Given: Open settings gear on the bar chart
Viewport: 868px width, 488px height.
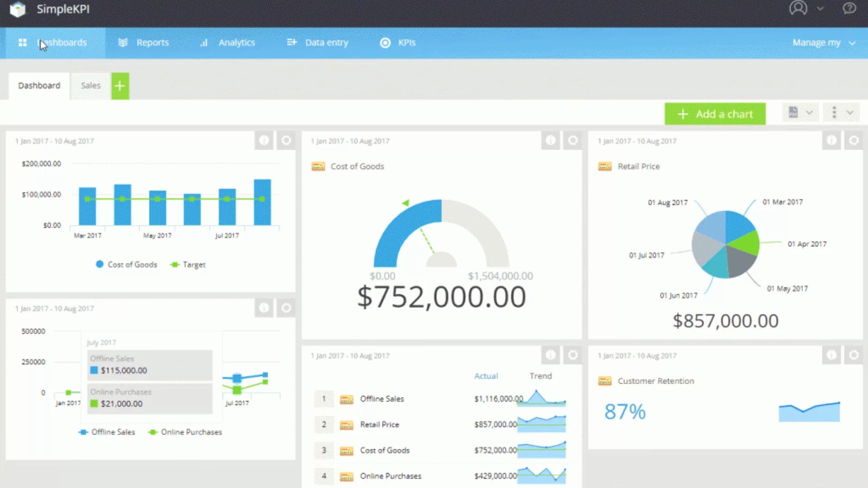Looking at the screenshot, I should (x=286, y=141).
